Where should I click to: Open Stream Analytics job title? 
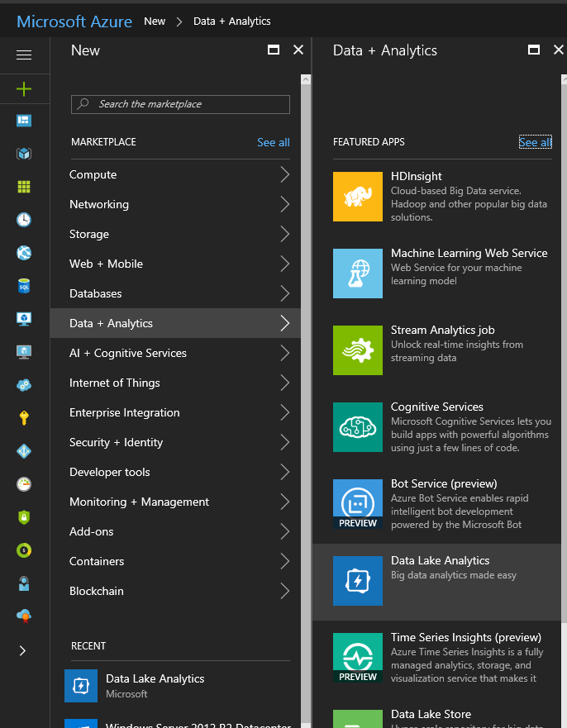click(x=442, y=330)
